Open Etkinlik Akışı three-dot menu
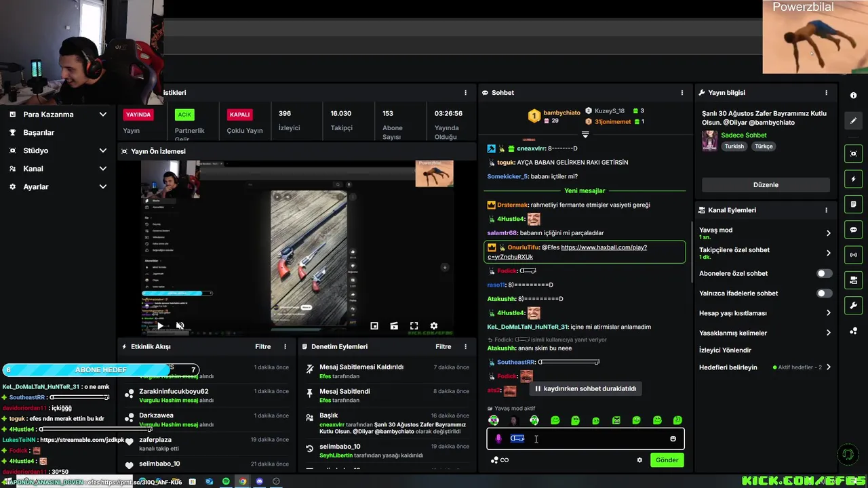868x488 pixels. tap(285, 346)
